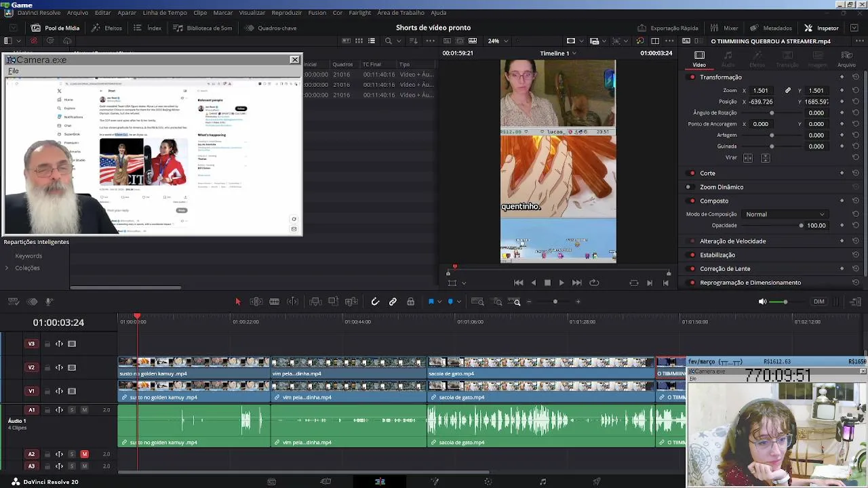This screenshot has height=488, width=868.
Task: Open Modo de Composição Normal dropdown
Action: [785, 214]
